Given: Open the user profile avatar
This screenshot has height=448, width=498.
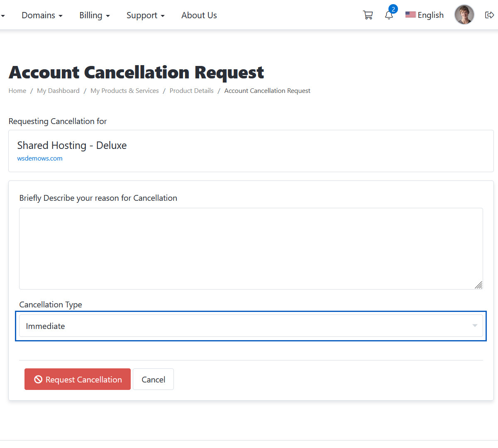Looking at the screenshot, I should [464, 15].
